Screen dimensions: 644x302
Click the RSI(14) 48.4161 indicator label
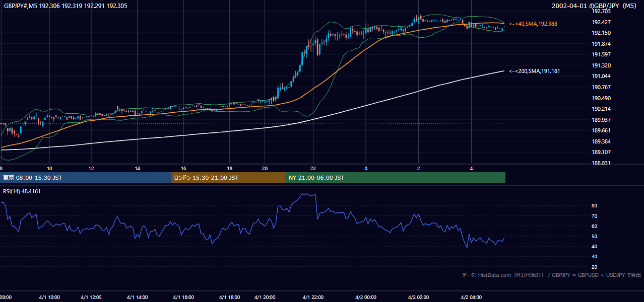(x=22, y=191)
